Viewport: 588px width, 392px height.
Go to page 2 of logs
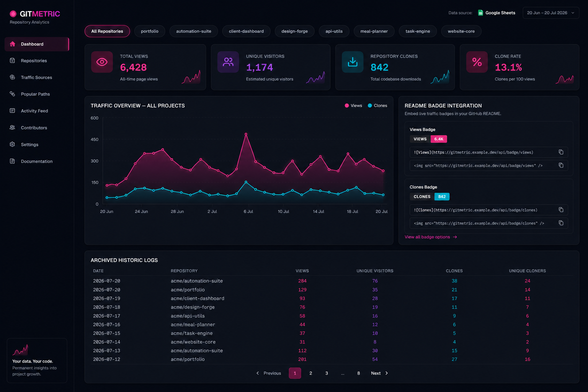click(310, 373)
